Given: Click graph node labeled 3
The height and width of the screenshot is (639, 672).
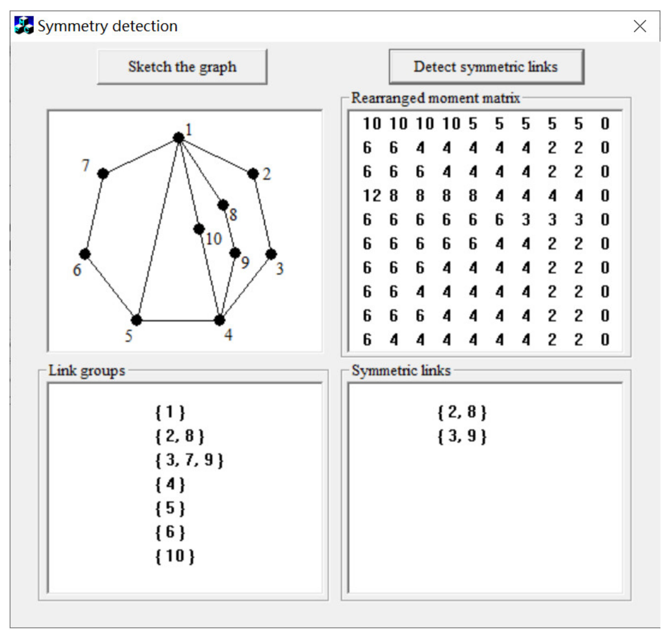Looking at the screenshot, I should (271, 254).
